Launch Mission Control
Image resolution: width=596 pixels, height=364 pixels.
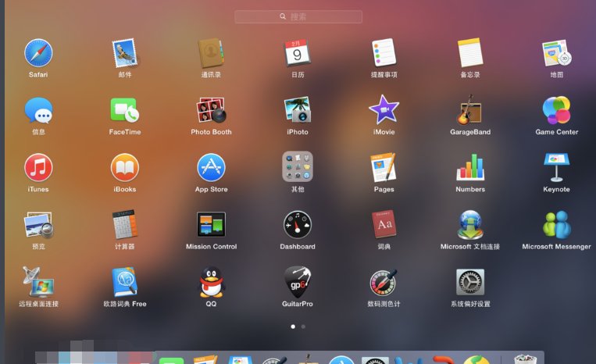tap(211, 225)
